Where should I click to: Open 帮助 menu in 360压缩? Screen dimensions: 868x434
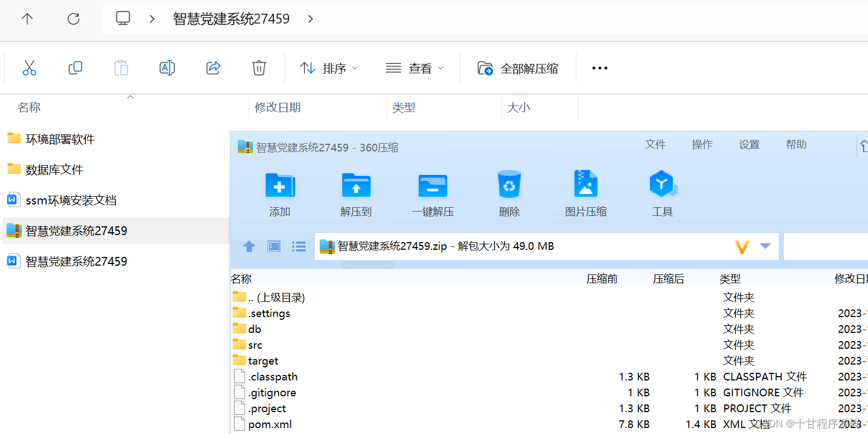coord(796,144)
